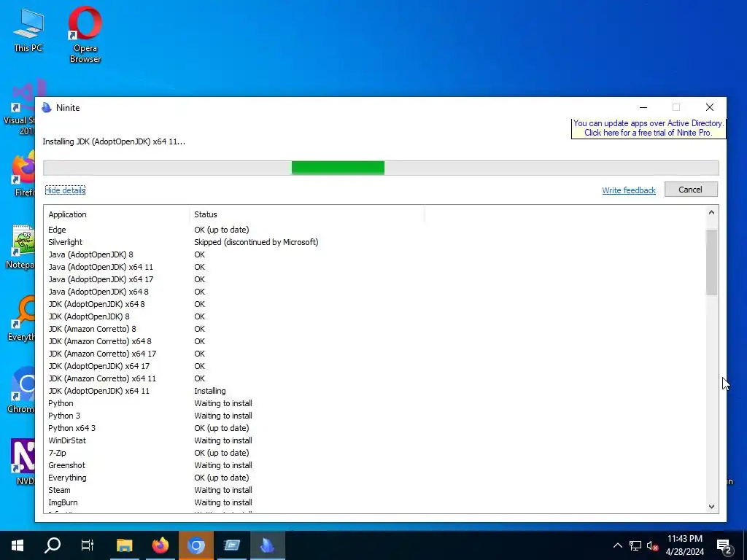
Task: Select Java (AdoptOpenJDK) 8 row
Action: pyautogui.click(x=374, y=254)
